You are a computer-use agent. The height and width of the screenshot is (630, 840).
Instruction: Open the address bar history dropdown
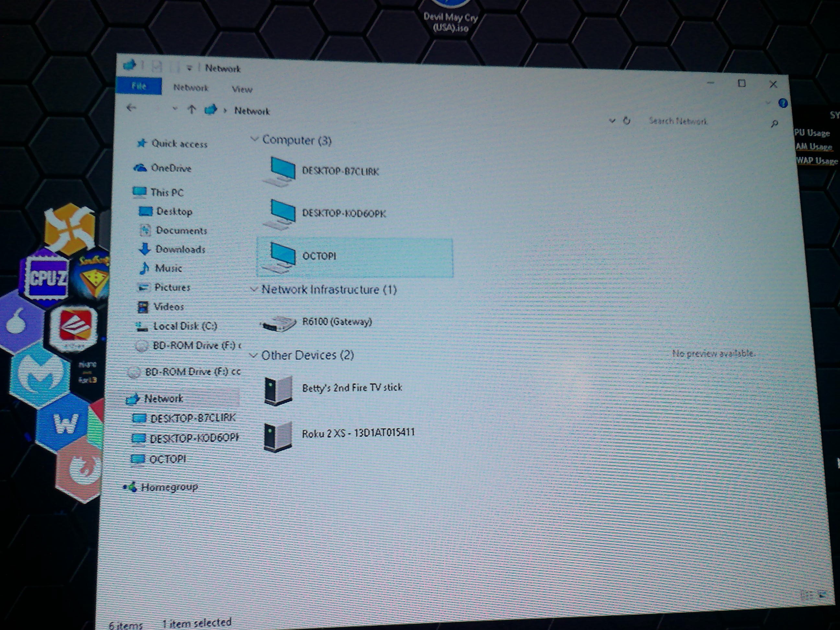612,121
